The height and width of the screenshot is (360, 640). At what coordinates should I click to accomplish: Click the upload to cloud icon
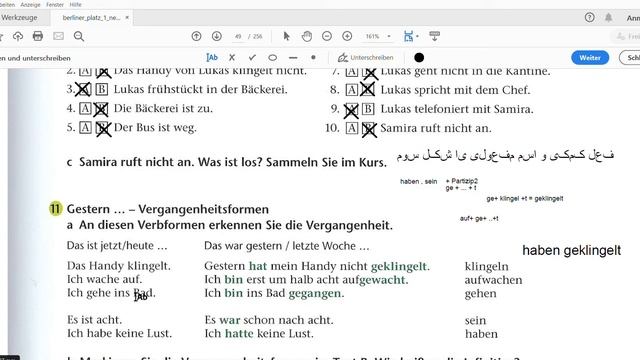click(18, 36)
